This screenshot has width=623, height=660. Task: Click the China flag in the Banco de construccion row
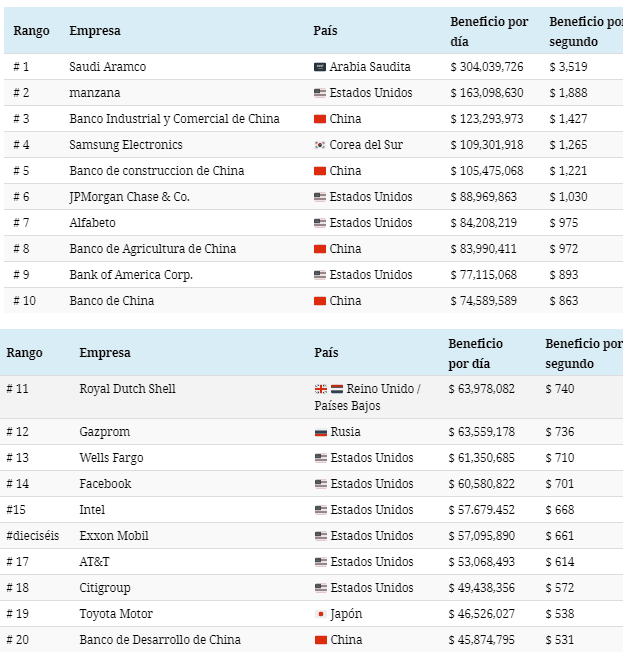click(320, 171)
